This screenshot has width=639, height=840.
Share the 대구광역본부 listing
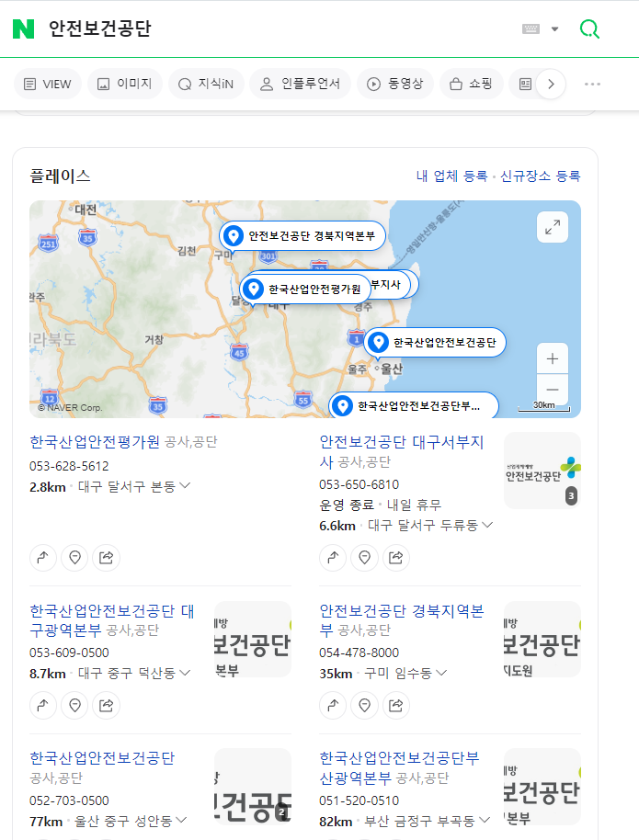pyautogui.click(x=106, y=706)
